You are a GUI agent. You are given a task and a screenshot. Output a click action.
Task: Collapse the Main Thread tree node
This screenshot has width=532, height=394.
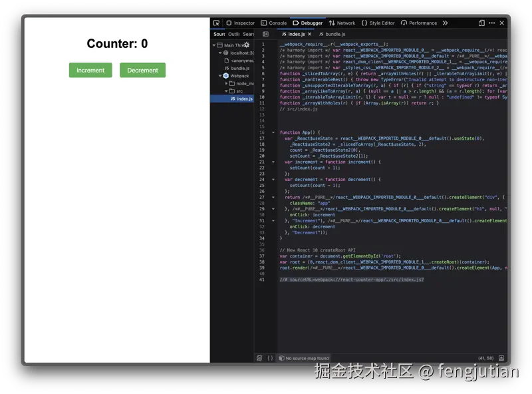click(214, 45)
